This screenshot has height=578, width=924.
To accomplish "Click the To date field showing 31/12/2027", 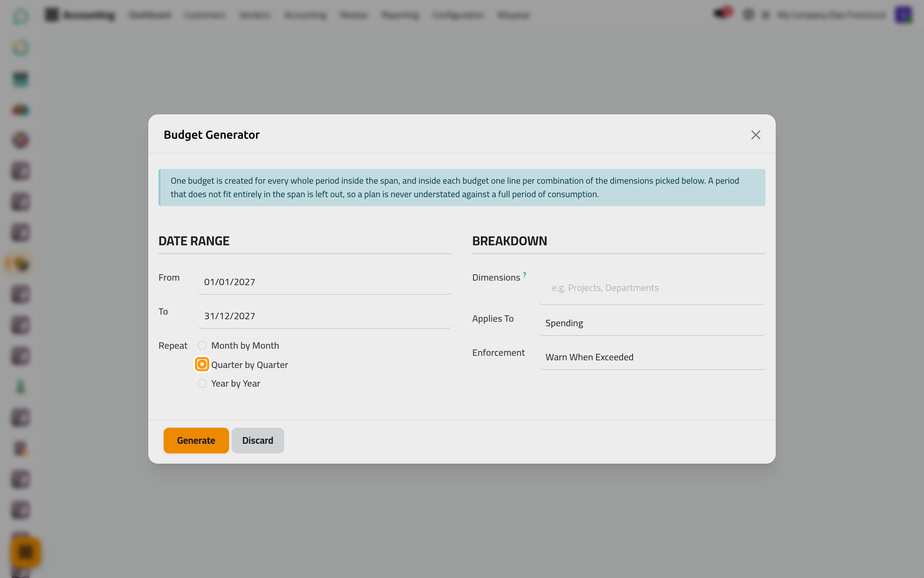I will click(324, 316).
